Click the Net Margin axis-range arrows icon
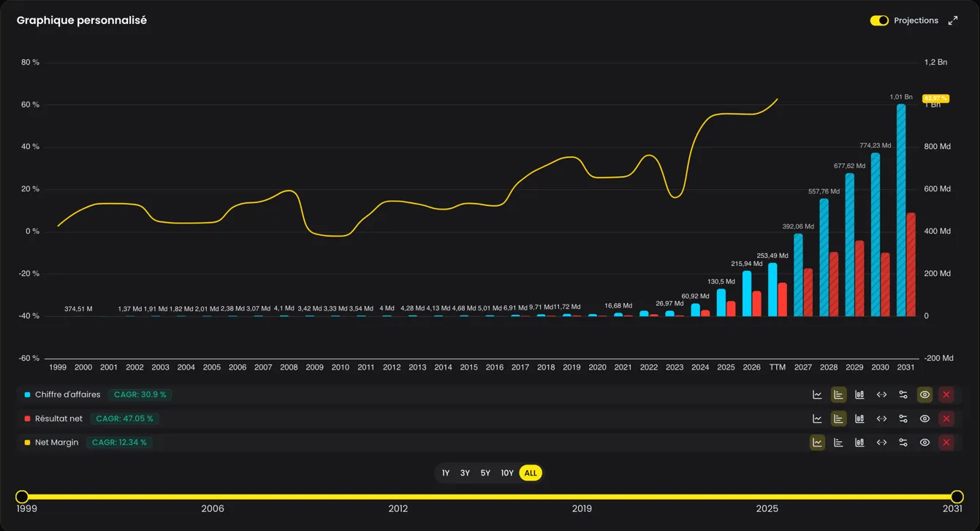Screen dimensions: 980x531 881,442
